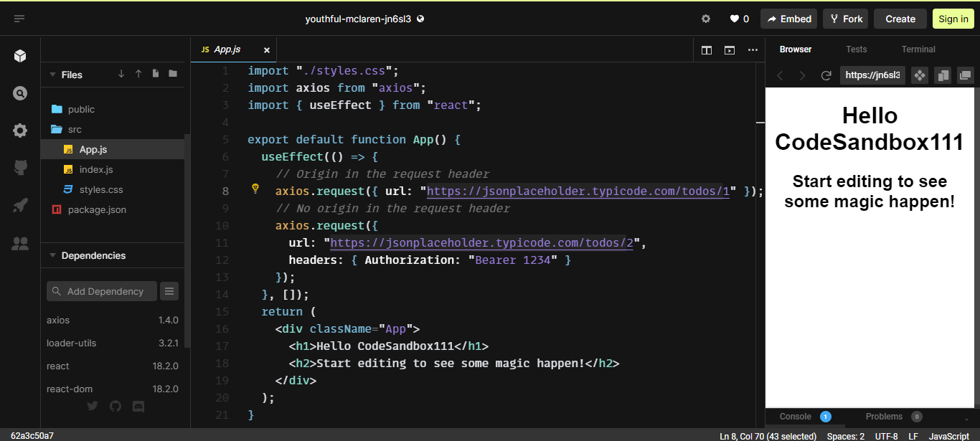Fork this sandbox
This screenshot has width=980, height=441.
coord(845,18)
